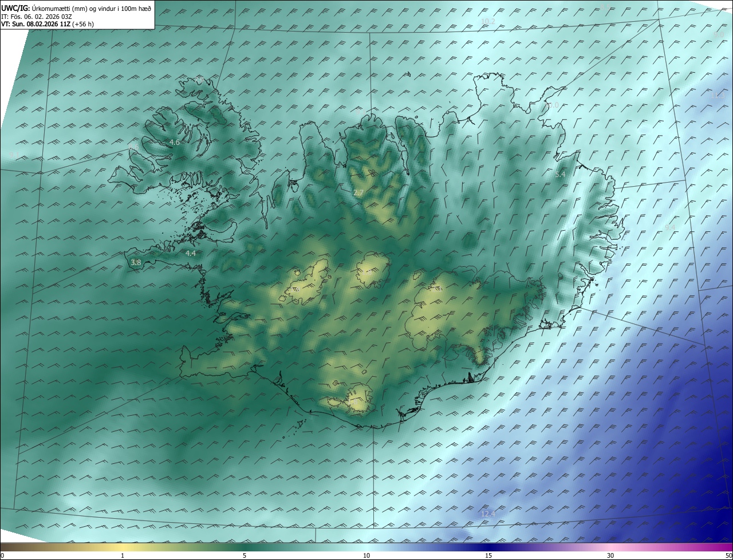Click the map value label "9.4"
The image size is (733, 560).
[669, 228]
